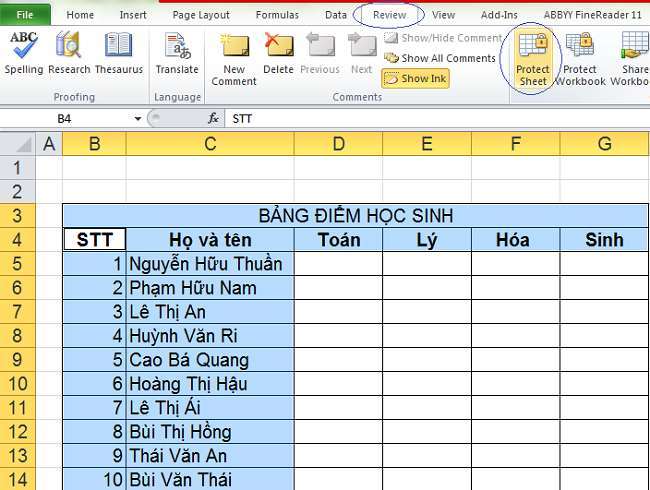The image size is (650, 490).
Task: Toggle the Show Ink button
Action: point(415,78)
